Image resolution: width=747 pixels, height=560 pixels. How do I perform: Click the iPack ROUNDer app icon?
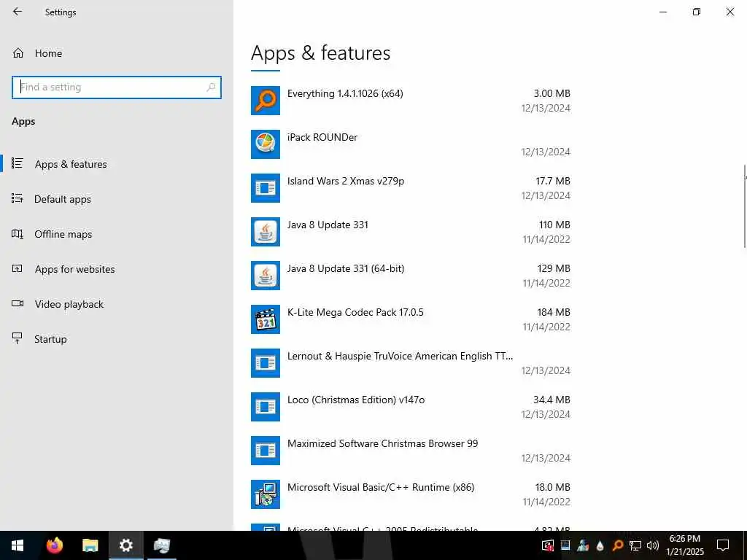pyautogui.click(x=266, y=144)
